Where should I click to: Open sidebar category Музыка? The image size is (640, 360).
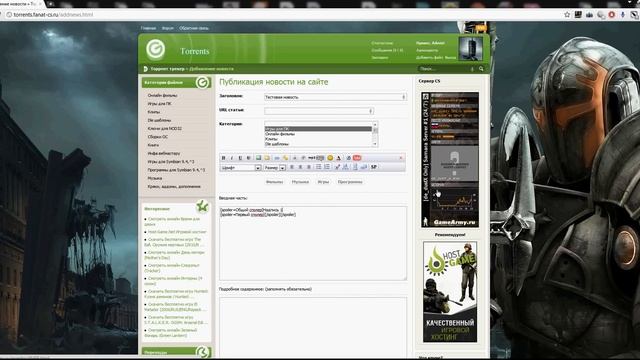tap(155, 178)
